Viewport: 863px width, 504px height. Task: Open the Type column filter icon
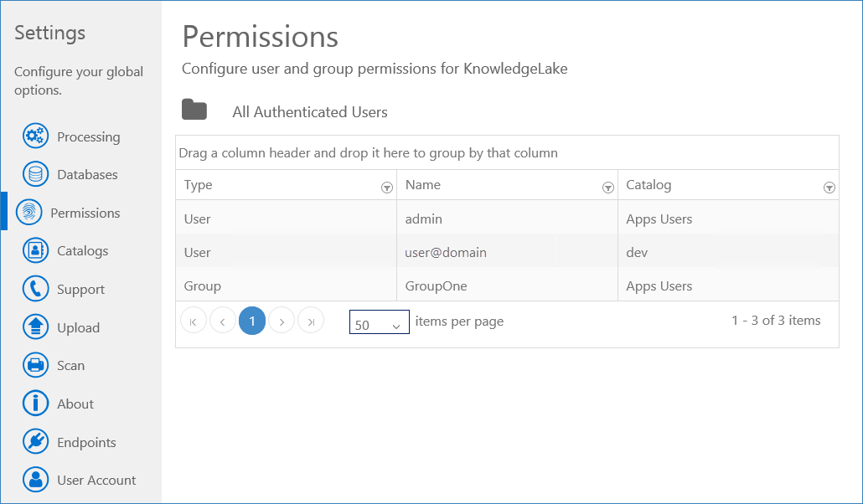387,188
